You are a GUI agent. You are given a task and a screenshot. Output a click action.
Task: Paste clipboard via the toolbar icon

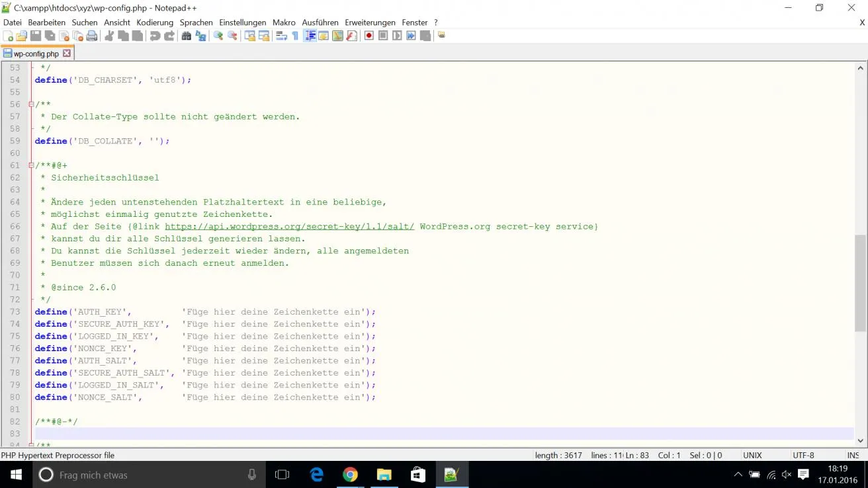pyautogui.click(x=137, y=36)
